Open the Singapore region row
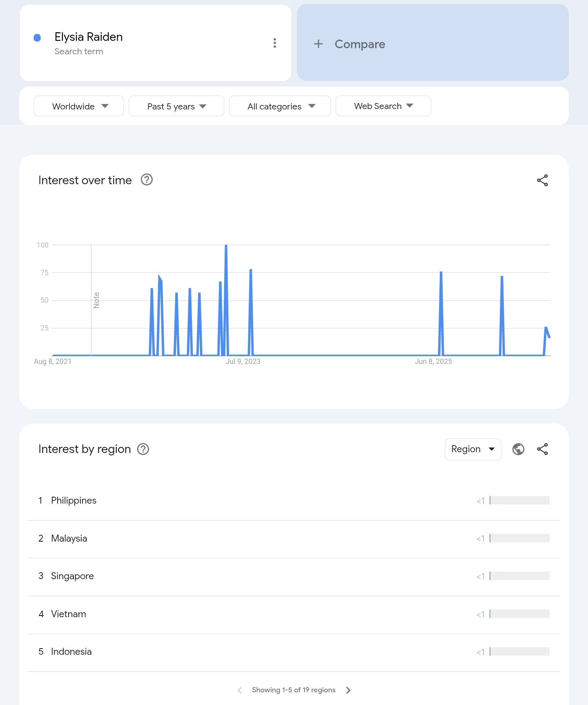The width and height of the screenshot is (588, 705). click(x=294, y=576)
